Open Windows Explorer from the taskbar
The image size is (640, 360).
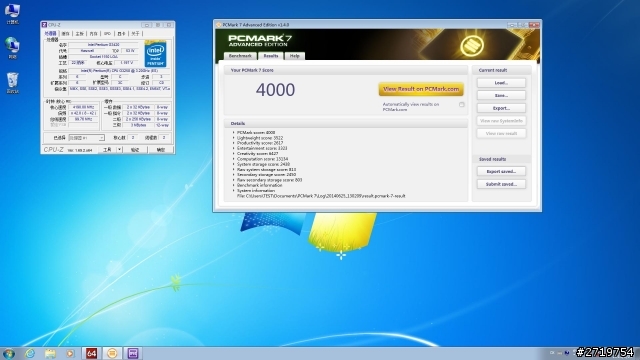[50, 353]
